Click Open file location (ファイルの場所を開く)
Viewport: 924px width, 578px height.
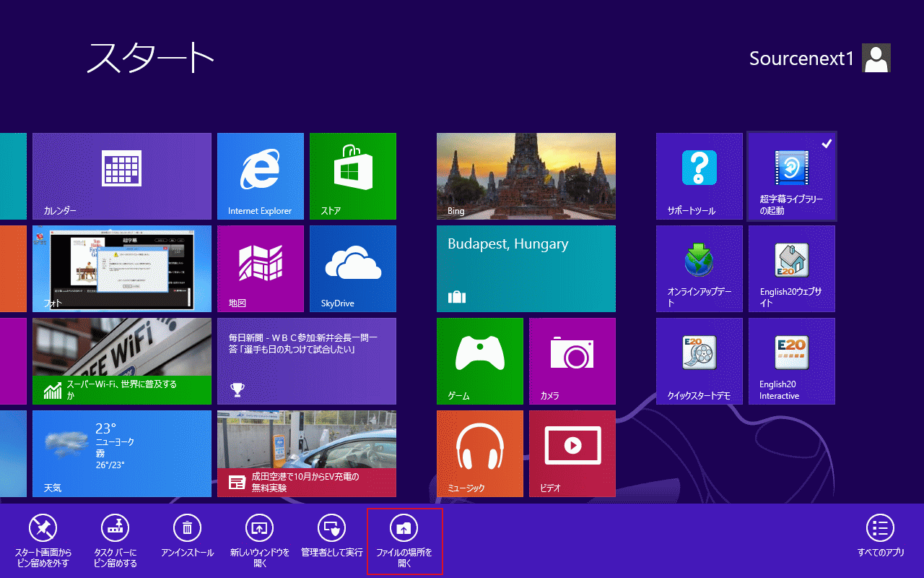point(404,541)
